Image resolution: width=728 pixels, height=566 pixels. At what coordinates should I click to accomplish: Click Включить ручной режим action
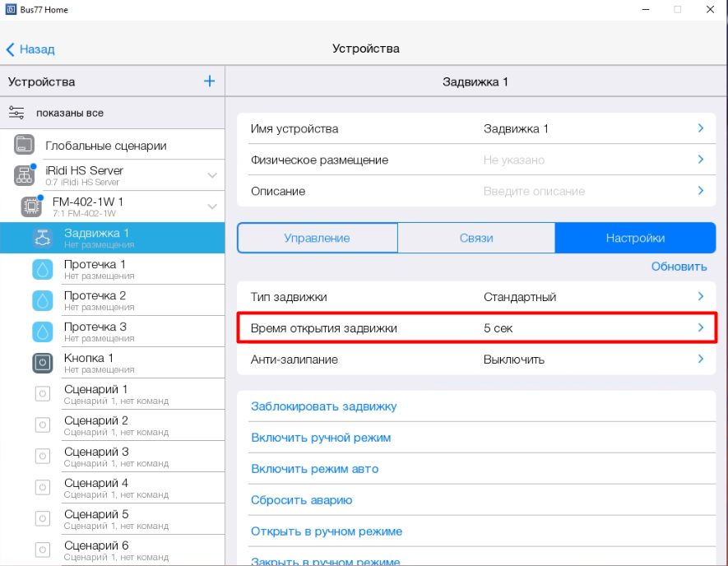(x=320, y=438)
